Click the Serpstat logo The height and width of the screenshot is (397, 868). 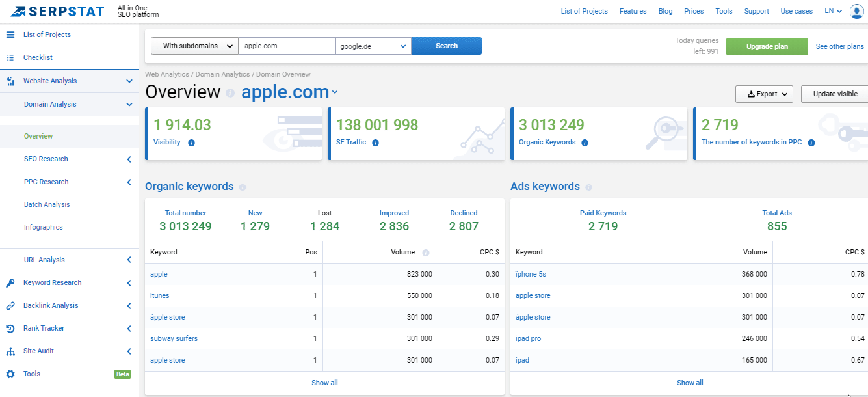coord(57,11)
